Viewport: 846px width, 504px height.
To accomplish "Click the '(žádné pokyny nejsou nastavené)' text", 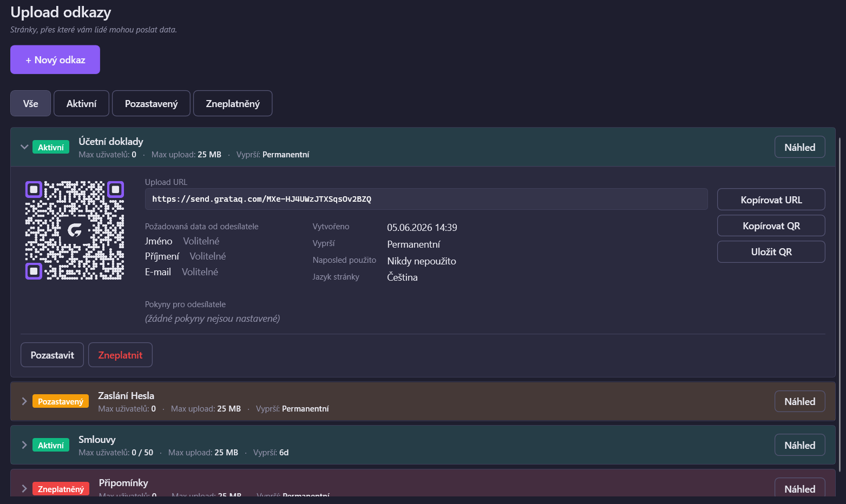I will (x=212, y=319).
